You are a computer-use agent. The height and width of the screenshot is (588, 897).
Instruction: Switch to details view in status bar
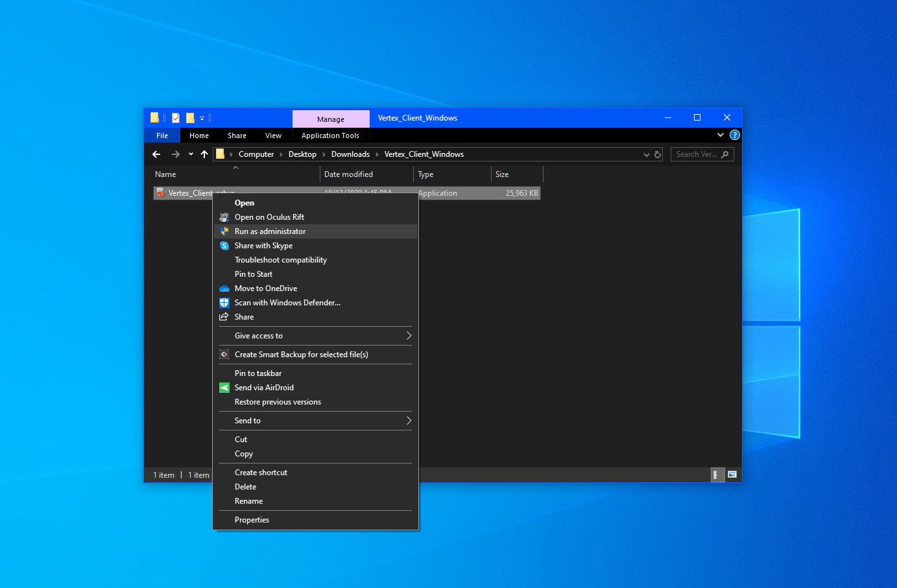pyautogui.click(x=716, y=475)
